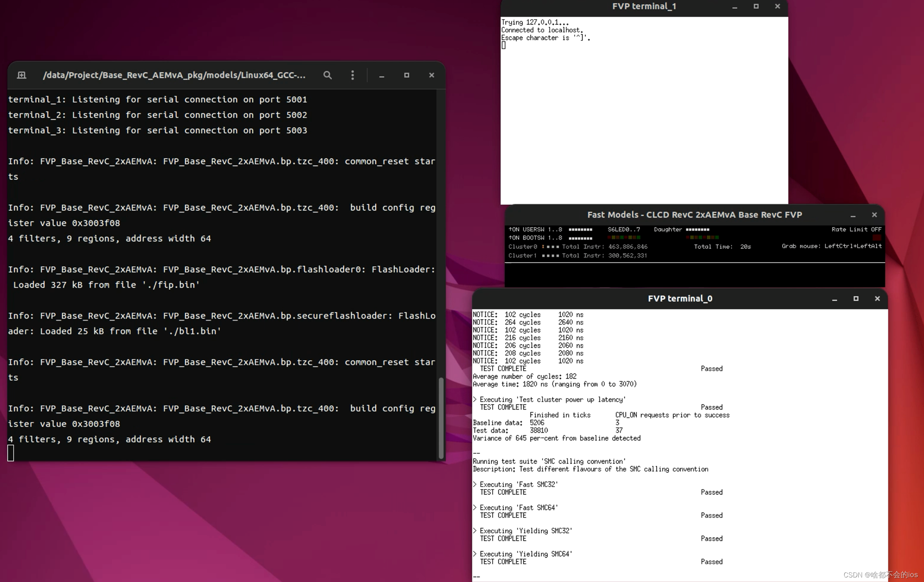Screen dimensions: 924x582
Task: Click the Total Time display label
Action: [722, 247]
